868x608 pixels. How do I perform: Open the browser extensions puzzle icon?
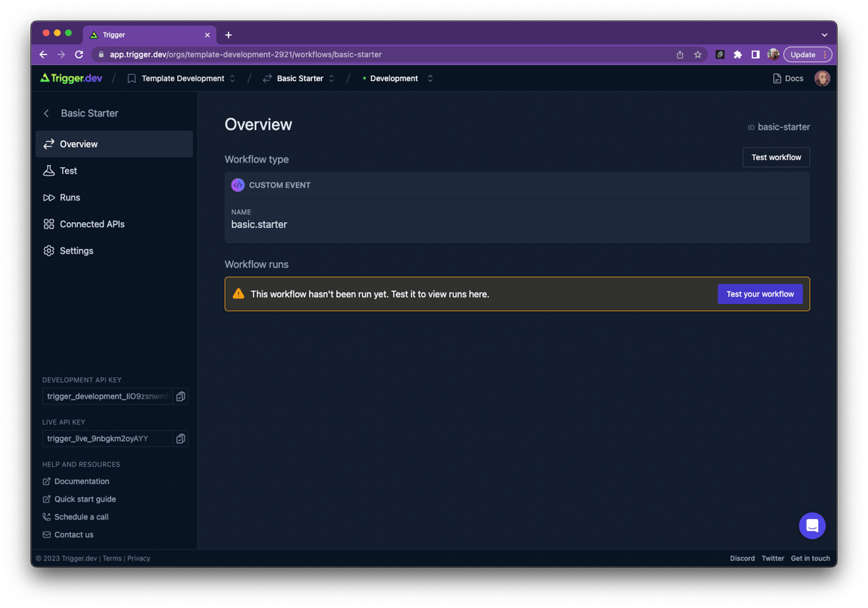pos(738,54)
